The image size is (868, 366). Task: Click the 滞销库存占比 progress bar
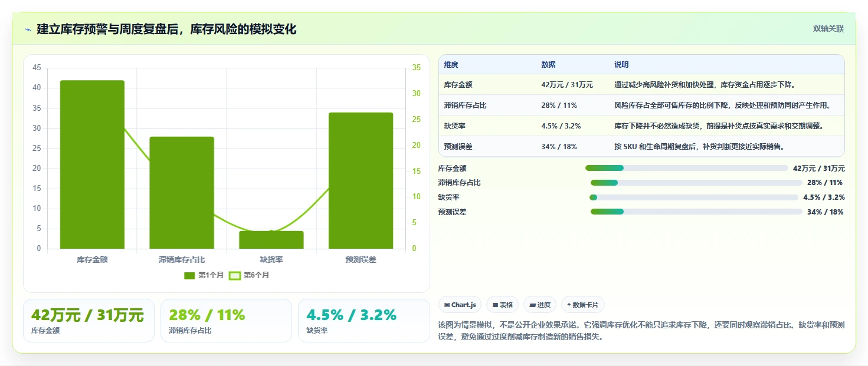[696, 183]
